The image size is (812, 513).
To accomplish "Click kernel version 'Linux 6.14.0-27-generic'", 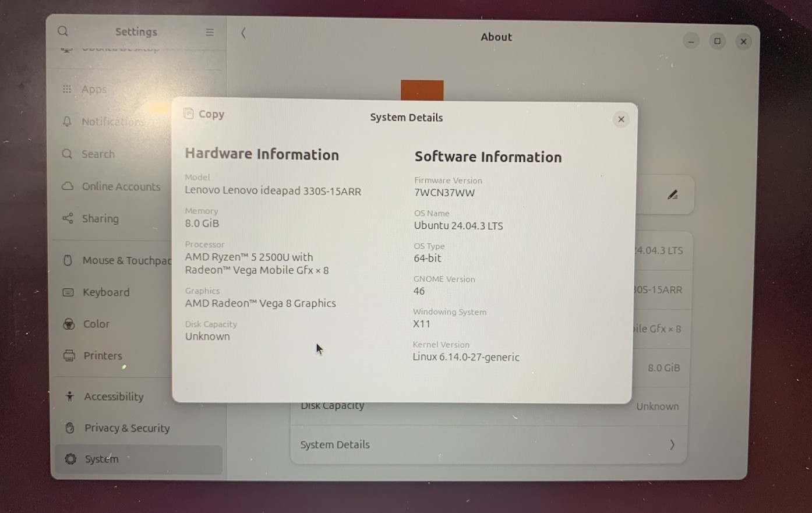I will 466,357.
